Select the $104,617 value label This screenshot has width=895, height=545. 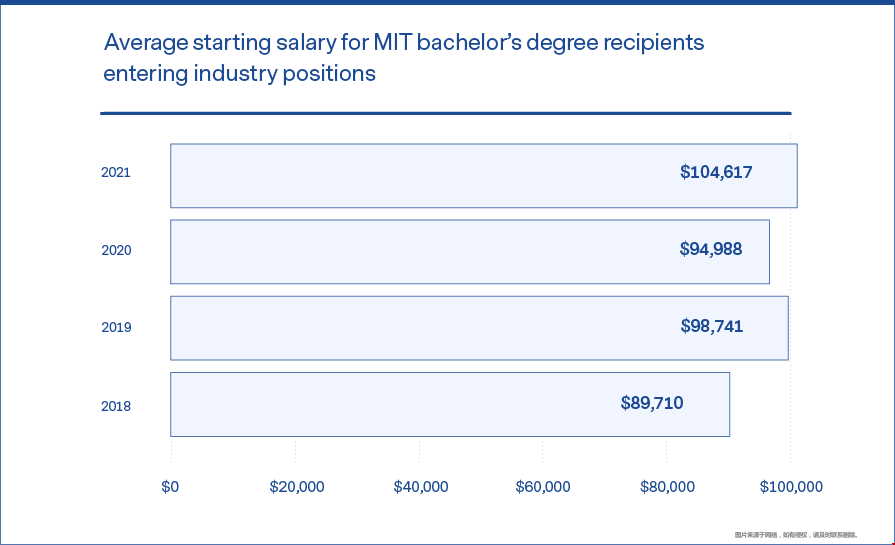coord(716,172)
